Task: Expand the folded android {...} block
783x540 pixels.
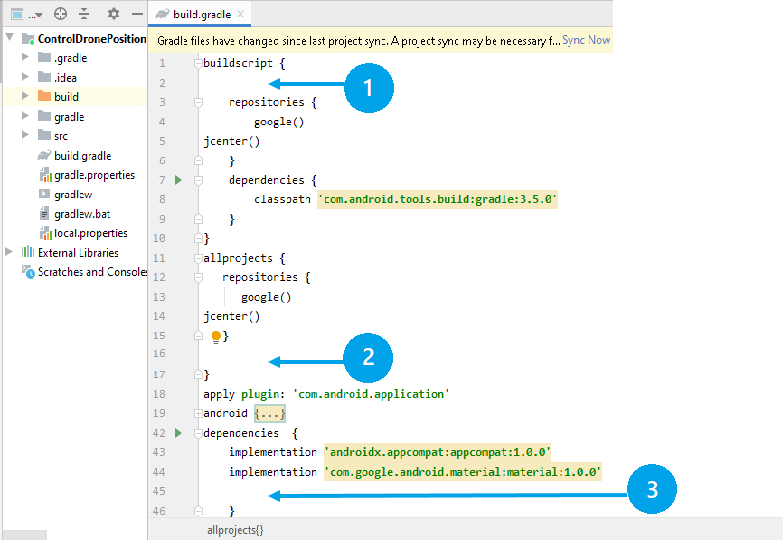Action: click(x=270, y=414)
